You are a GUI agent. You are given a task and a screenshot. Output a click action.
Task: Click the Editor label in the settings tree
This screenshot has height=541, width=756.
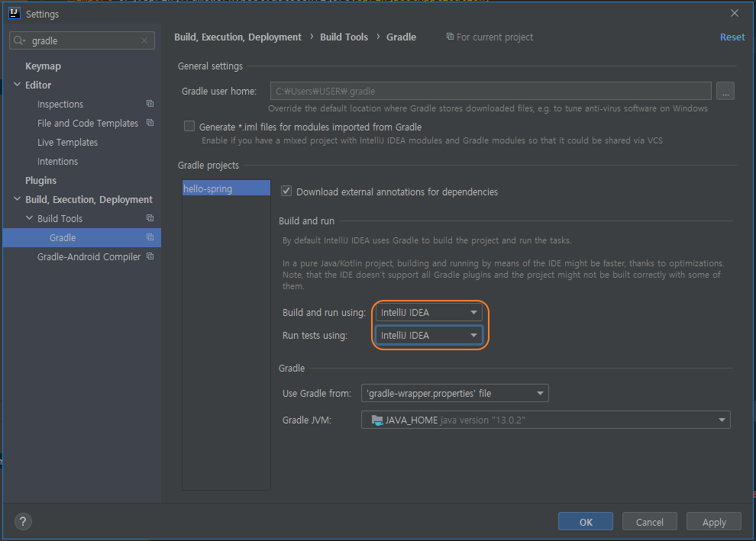pos(38,85)
